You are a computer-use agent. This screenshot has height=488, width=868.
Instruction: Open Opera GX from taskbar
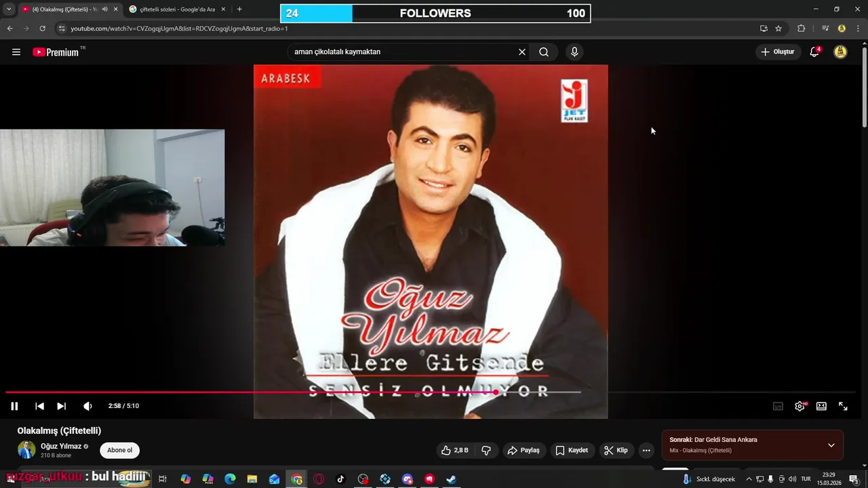319,479
